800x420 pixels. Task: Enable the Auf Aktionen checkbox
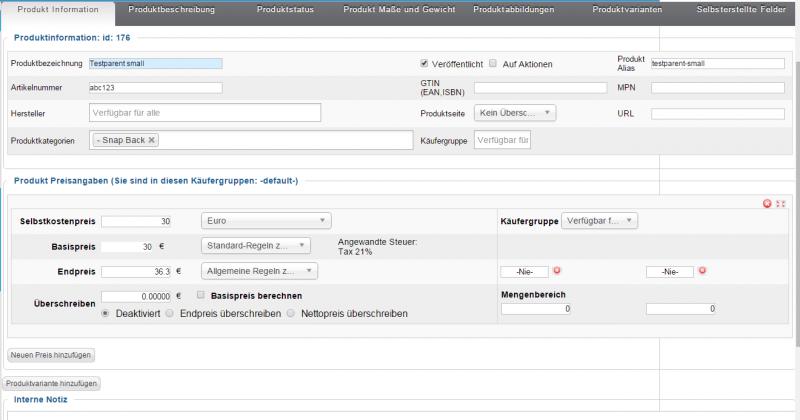[x=493, y=63]
